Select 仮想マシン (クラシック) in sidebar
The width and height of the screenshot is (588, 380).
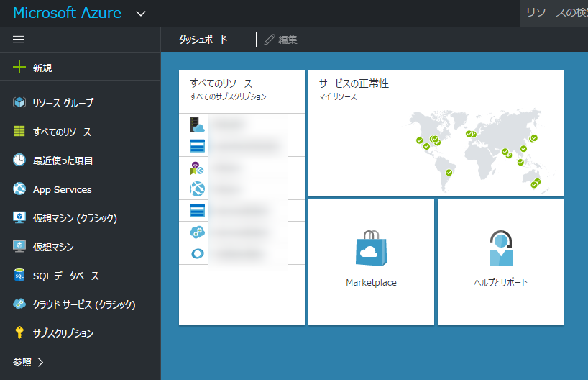[x=75, y=218]
